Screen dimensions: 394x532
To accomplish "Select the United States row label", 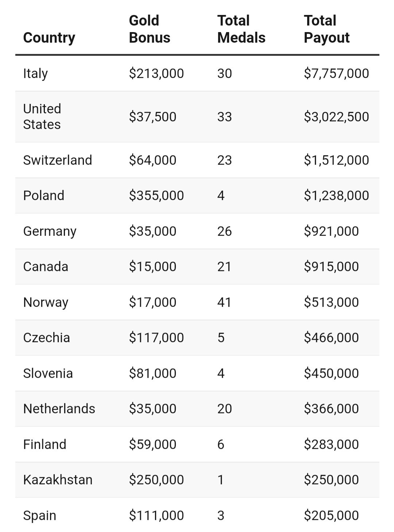I will coord(42,117).
